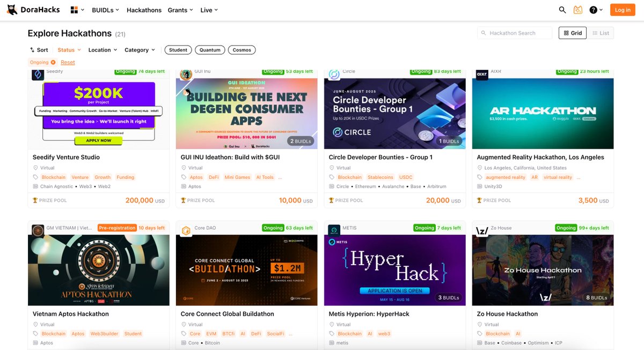Click the tag icon on Circle card
Screen dimensions: 644x350
pos(332,177)
